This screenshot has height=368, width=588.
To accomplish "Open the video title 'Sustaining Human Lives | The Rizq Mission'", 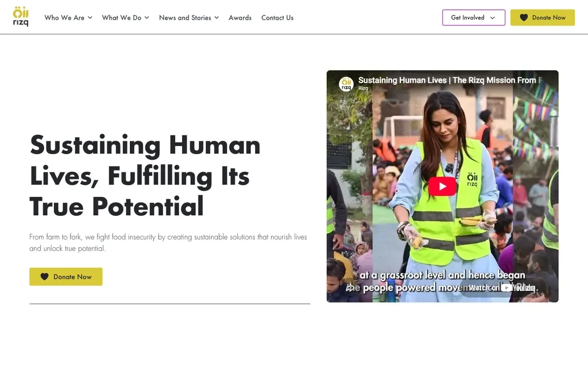I will point(450,80).
